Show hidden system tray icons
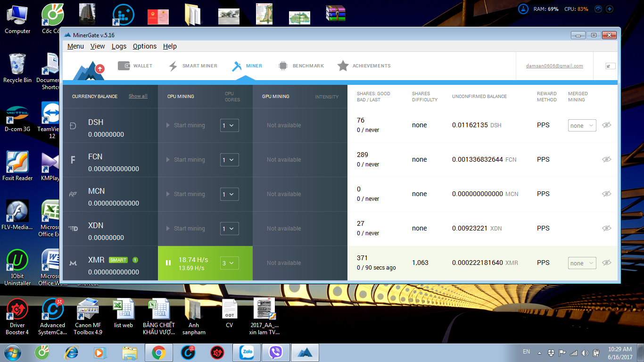 (540, 353)
